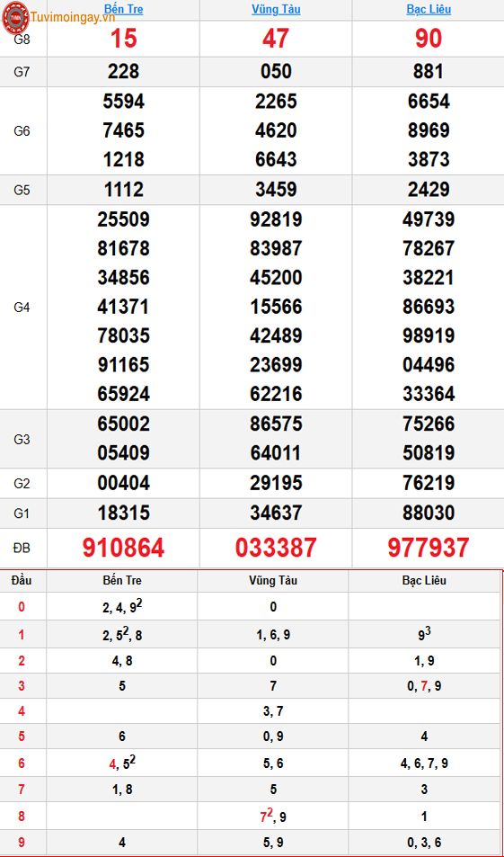Click the cell reading 1, 6, 9
504x857 pixels.
click(273, 635)
